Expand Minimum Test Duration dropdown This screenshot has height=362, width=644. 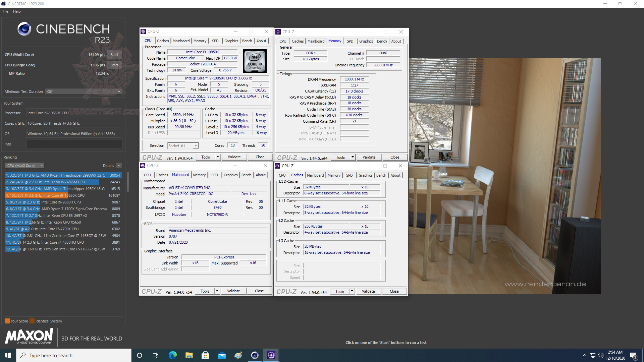coord(83,92)
